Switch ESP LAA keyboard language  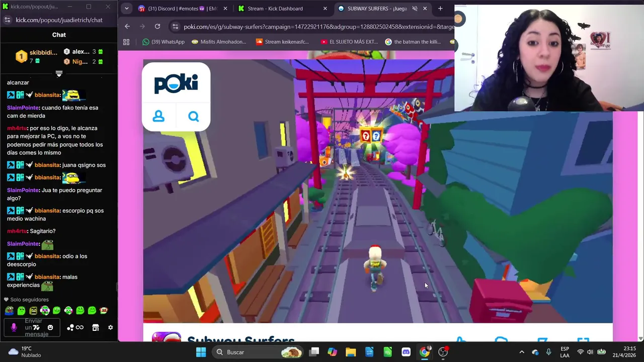point(565,352)
